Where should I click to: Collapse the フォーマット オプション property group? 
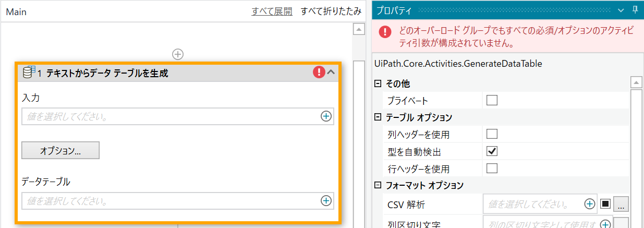[x=378, y=185]
